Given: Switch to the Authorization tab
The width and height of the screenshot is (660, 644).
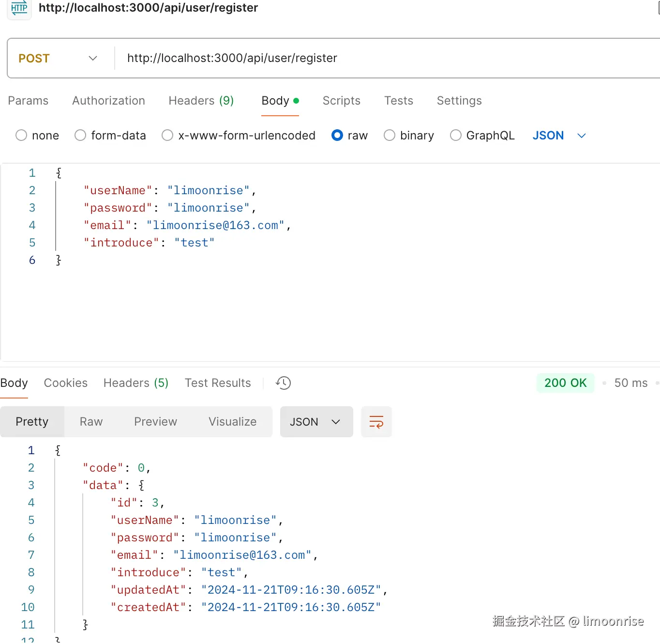Looking at the screenshot, I should tap(108, 101).
